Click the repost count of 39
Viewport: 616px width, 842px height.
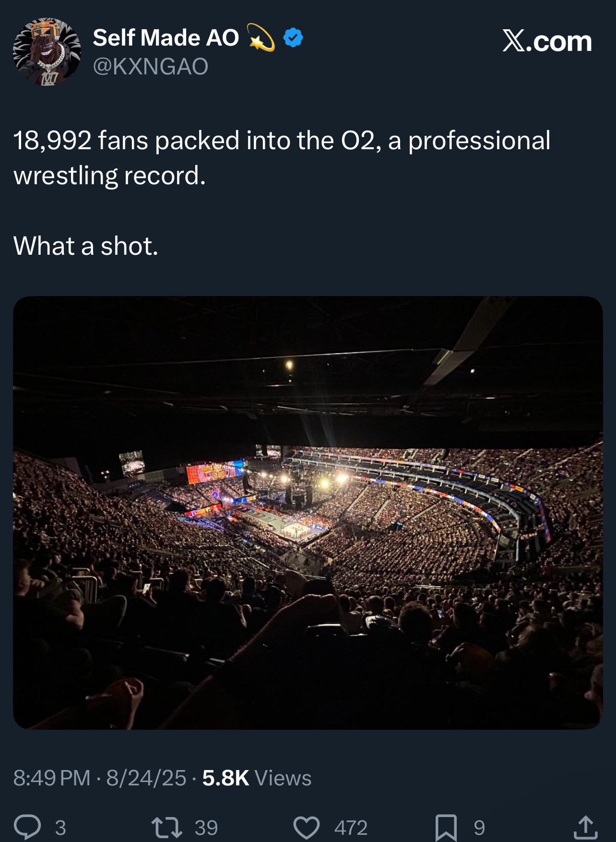point(206,828)
